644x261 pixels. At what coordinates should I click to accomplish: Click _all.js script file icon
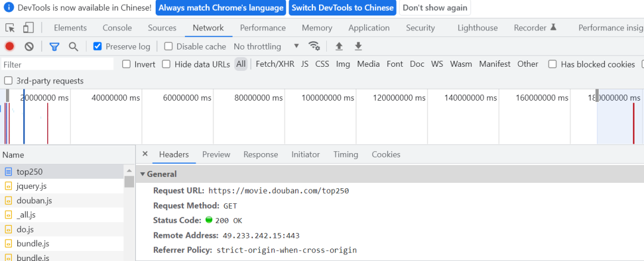(8, 215)
